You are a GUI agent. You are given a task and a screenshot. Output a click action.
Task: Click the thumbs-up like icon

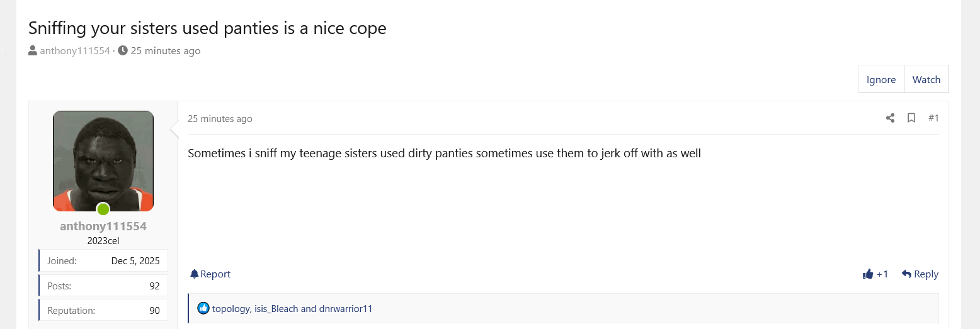point(869,274)
